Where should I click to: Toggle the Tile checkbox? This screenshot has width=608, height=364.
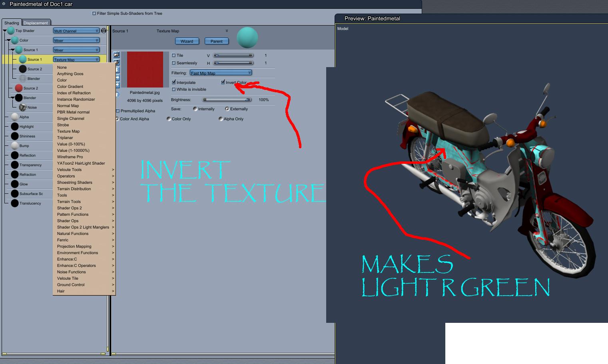pos(173,56)
